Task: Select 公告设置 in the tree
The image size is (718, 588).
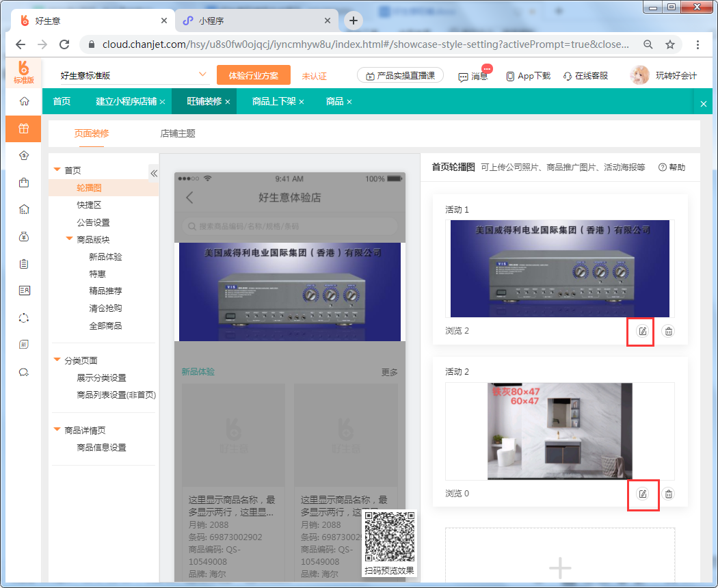Action: (x=93, y=223)
